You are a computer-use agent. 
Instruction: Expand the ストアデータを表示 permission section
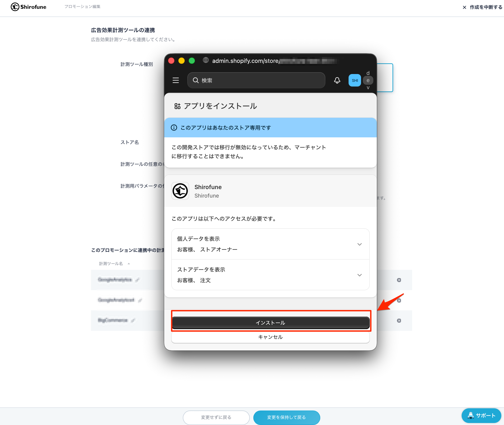point(270,275)
